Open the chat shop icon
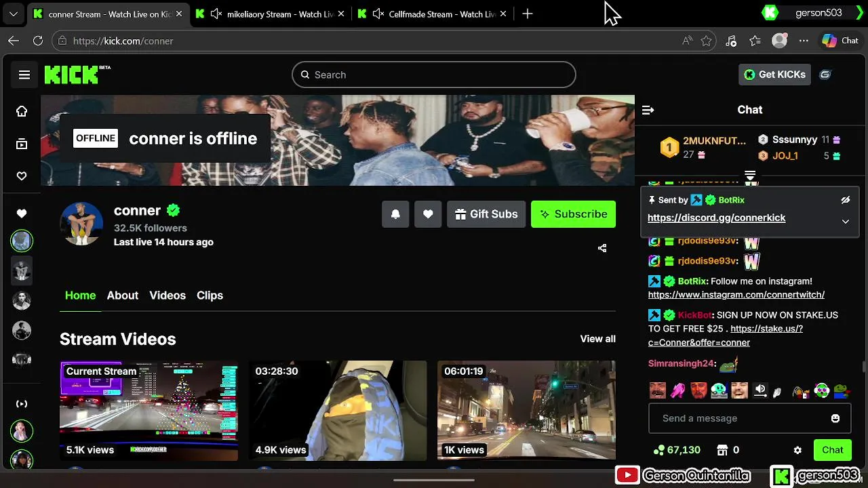The width and height of the screenshot is (868, 488). pyautogui.click(x=722, y=450)
